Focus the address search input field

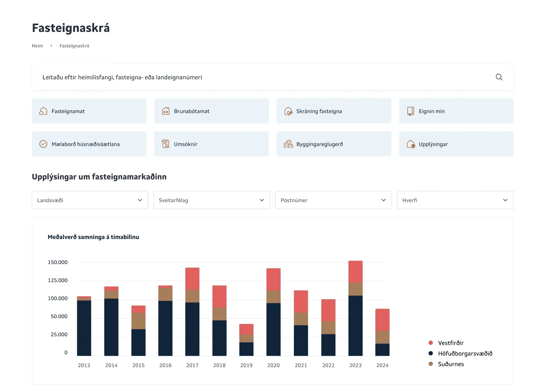tap(272, 77)
